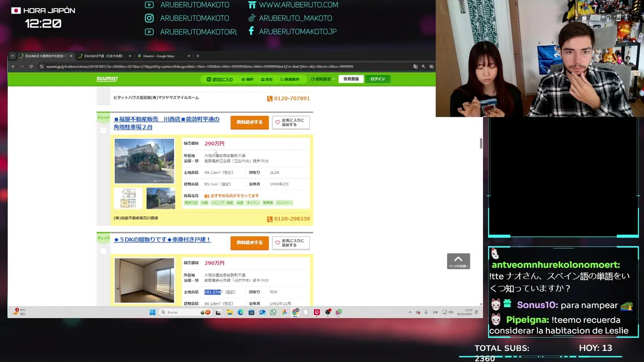
Task: Switch to 【SUUMO】大阪府の中古住宅 tab
Action: (x=45, y=56)
